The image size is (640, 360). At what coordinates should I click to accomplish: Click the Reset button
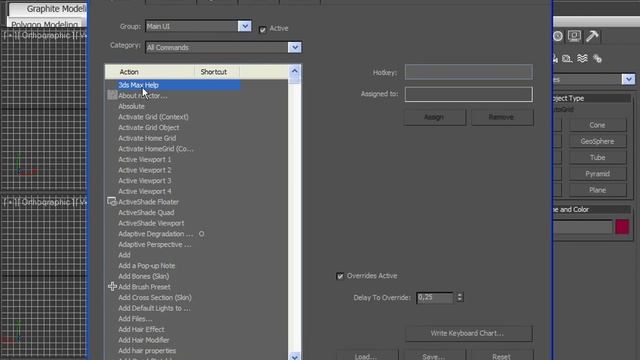click(502, 356)
